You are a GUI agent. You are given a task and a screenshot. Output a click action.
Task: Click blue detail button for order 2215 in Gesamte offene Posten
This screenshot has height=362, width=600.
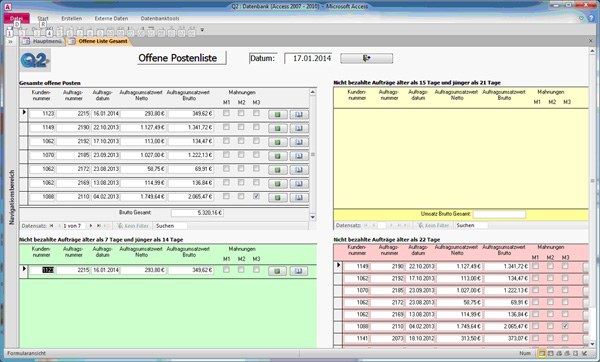click(299, 114)
